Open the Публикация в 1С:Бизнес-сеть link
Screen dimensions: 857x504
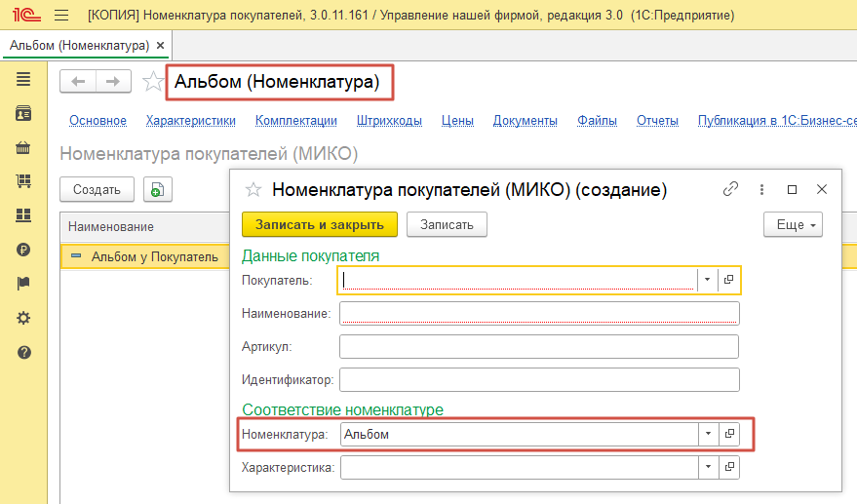[777, 120]
